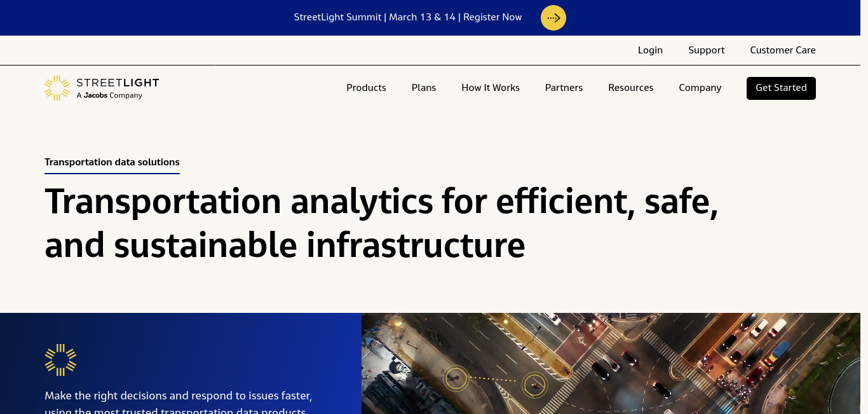The width and height of the screenshot is (868, 414).
Task: Open the How It Works menu
Action: pos(491,88)
